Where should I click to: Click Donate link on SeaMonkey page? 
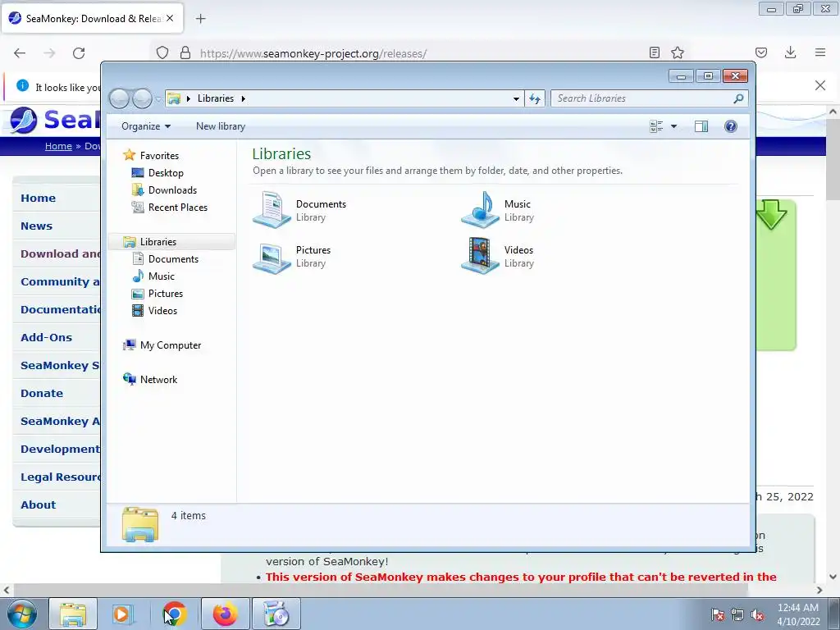pos(42,393)
